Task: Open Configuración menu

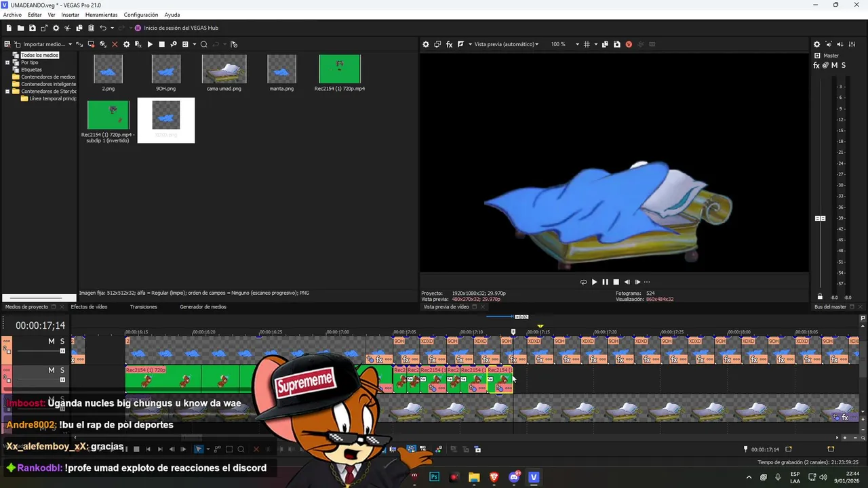Action: [x=141, y=14]
